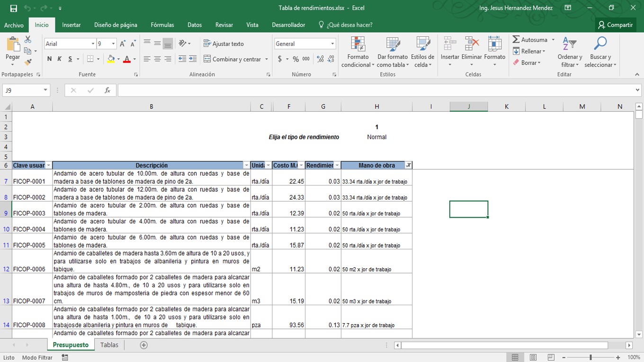The height and width of the screenshot is (362, 644).
Task: Open cell borders button
Action: click(90, 59)
